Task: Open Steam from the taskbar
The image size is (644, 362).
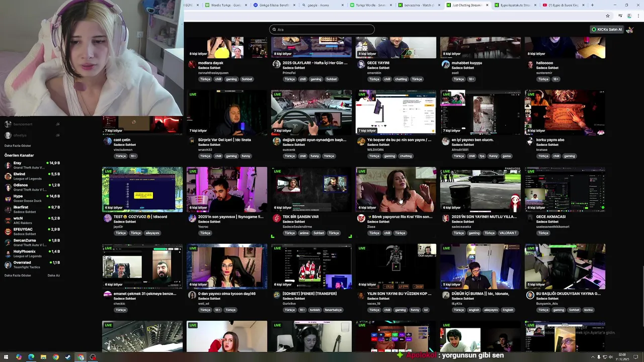Action: click(x=68, y=357)
